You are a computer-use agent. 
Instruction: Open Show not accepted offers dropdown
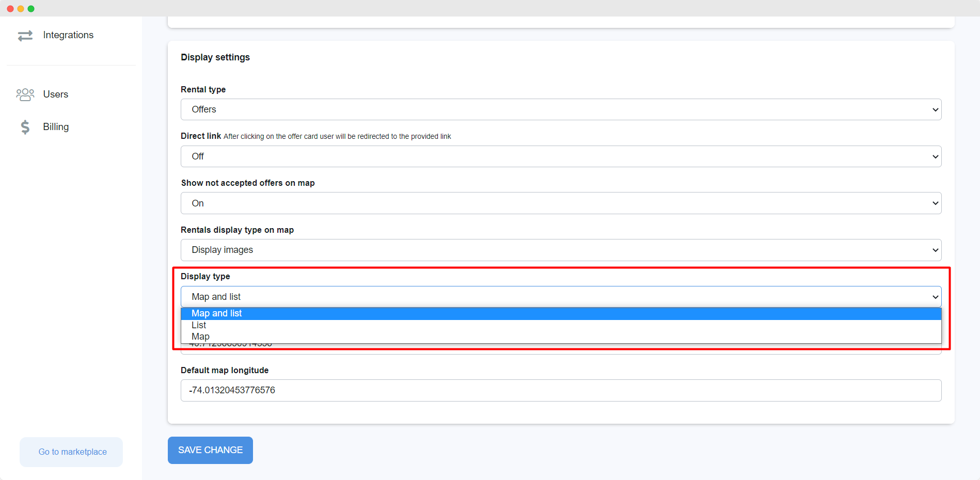click(x=561, y=203)
